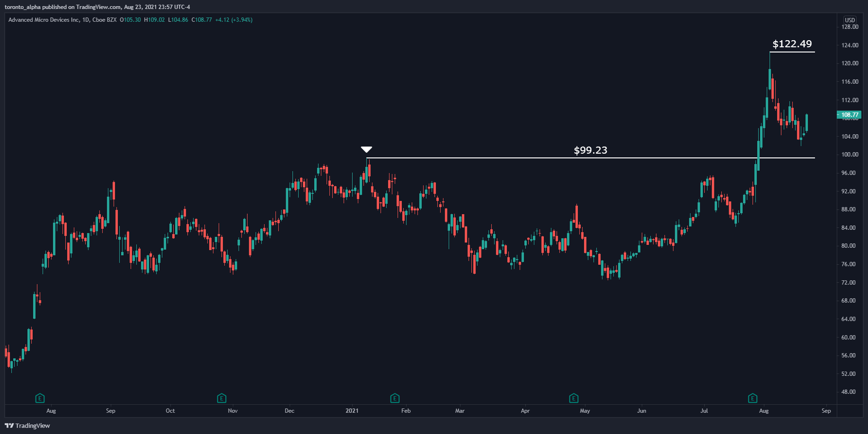Click the Cboe BZX exchange label
This screenshot has height=434, width=868.
click(x=105, y=20)
